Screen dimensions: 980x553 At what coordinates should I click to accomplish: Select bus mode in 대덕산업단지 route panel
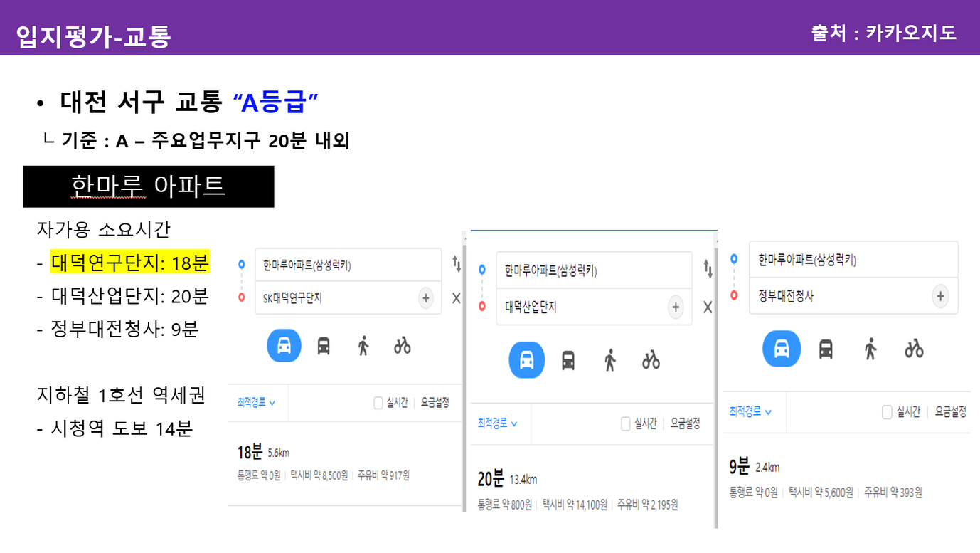[x=568, y=360]
